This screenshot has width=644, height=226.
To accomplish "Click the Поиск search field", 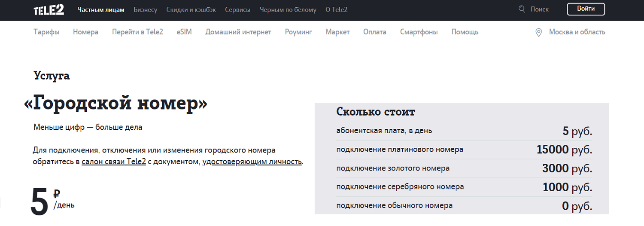I will tap(540, 9).
